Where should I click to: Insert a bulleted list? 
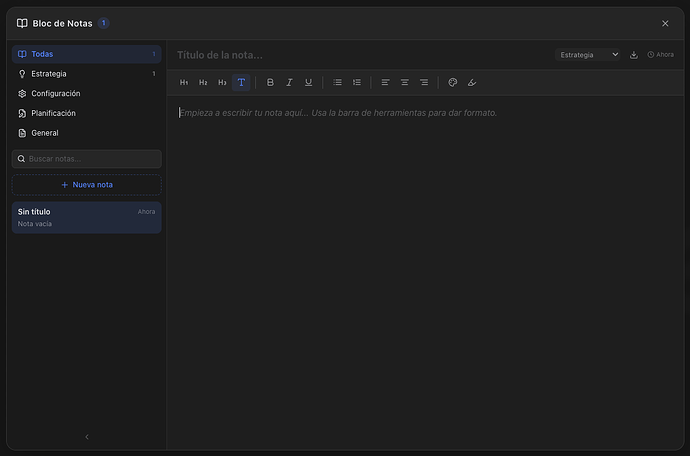point(337,82)
